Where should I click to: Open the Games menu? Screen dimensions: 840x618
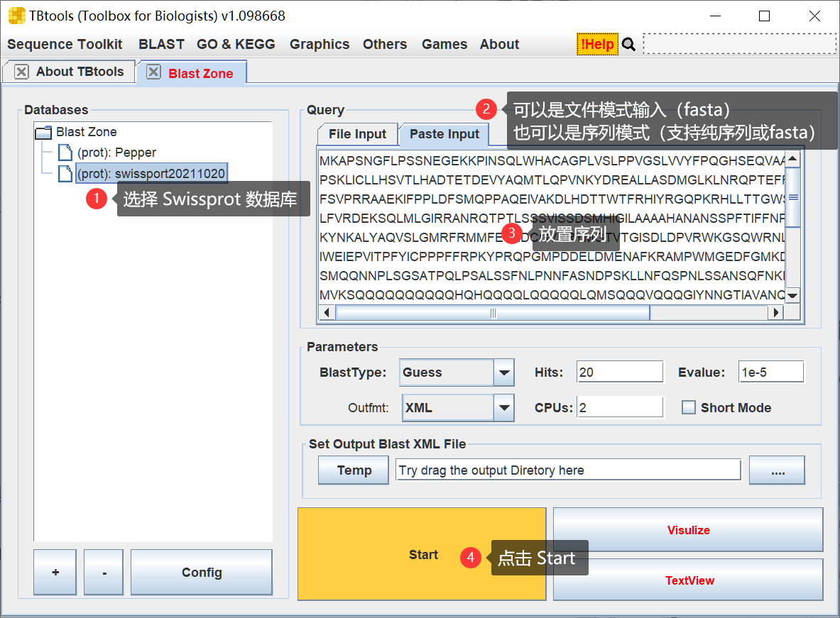(x=444, y=45)
